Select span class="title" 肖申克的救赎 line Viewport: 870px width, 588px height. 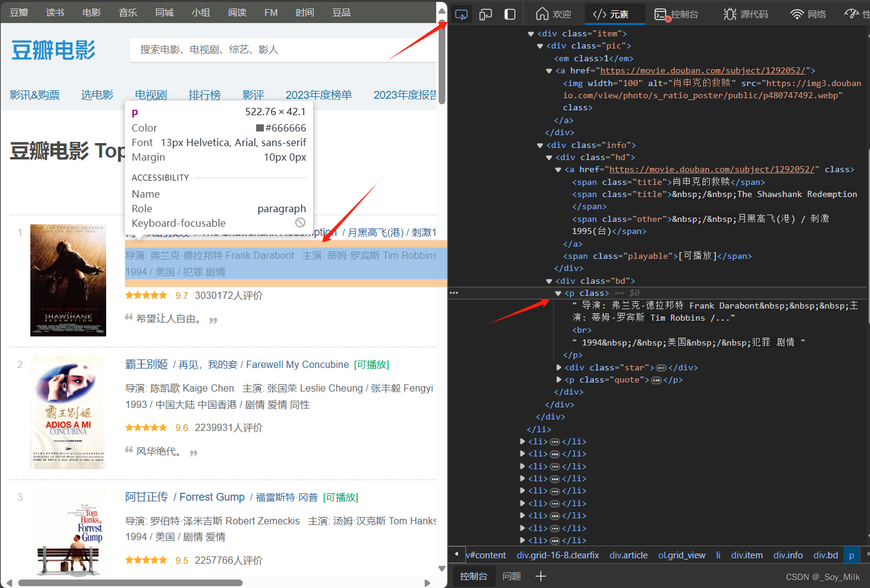click(669, 182)
